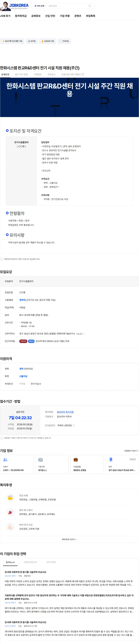
Task: Click the JOBKOREA logo
Action: tap(19, 5)
